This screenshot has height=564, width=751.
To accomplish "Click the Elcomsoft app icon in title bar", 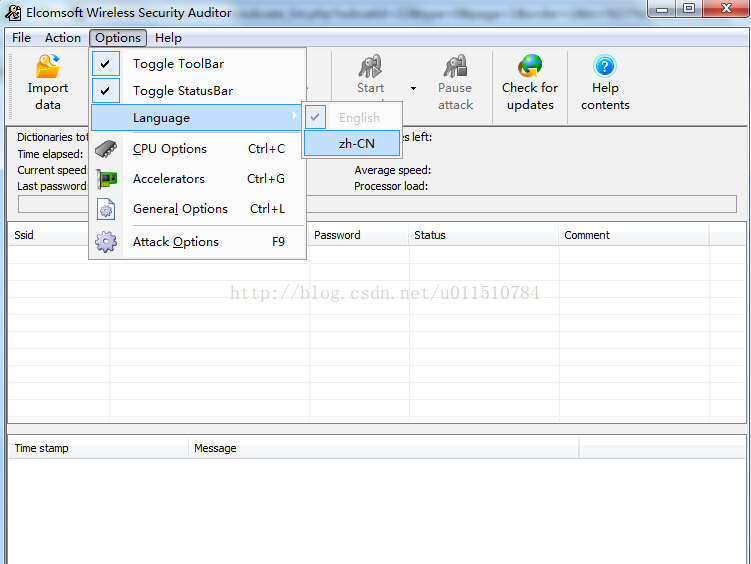I will tap(13, 13).
